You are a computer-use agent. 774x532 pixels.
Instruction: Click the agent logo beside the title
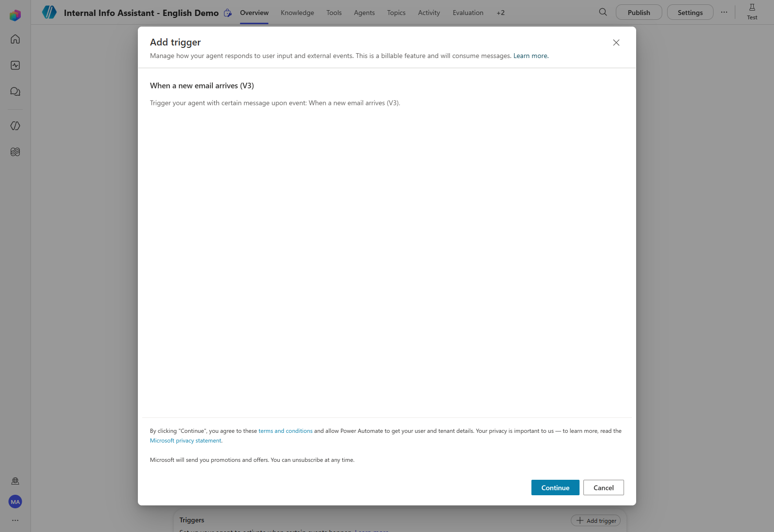(49, 12)
